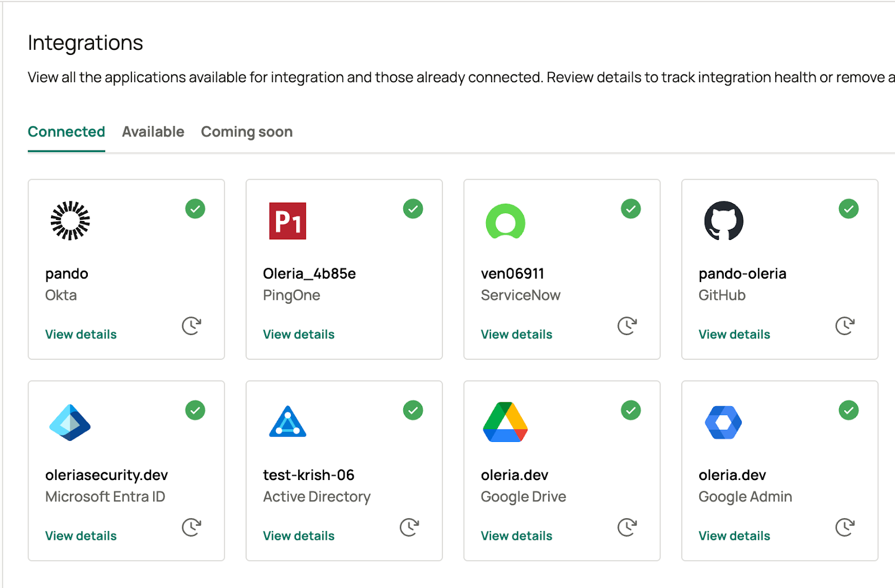Click the 'ServiceNow' label
Image resolution: width=895 pixels, height=588 pixels.
(521, 295)
